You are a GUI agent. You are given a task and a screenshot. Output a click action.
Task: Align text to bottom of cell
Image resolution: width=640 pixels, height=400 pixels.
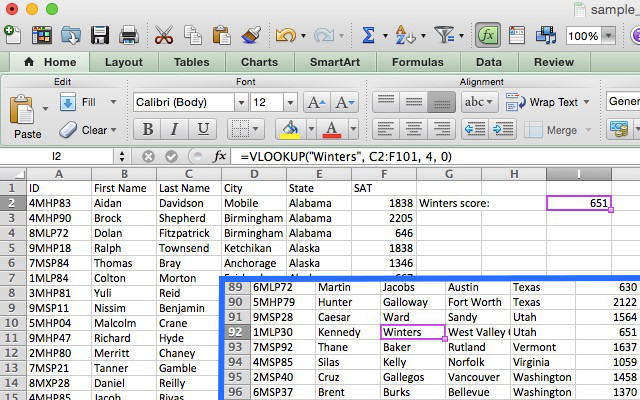(442, 102)
